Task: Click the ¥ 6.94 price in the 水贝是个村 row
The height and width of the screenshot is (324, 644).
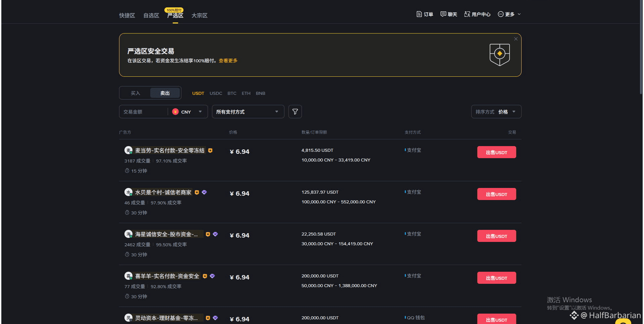Action: click(x=239, y=193)
